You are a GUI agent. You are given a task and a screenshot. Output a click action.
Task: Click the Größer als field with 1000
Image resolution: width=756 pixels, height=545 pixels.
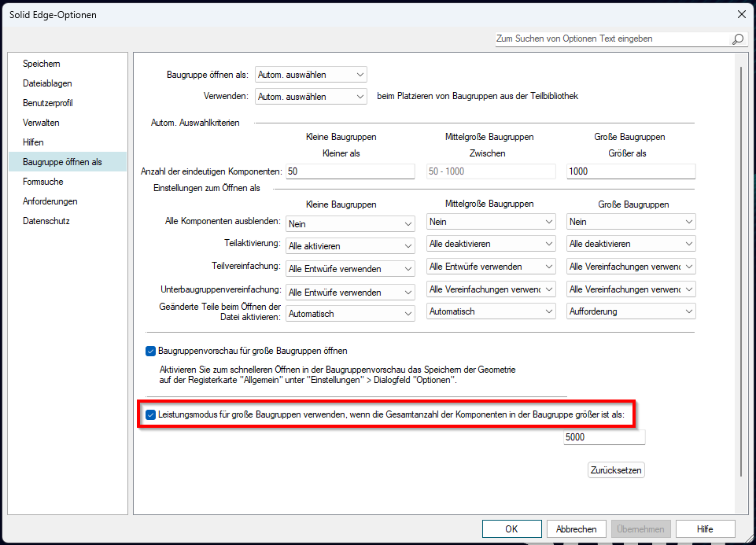(x=631, y=171)
